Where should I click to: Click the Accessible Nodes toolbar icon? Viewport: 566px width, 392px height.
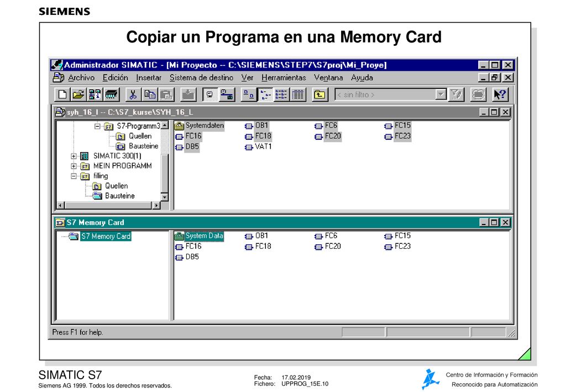pos(95,95)
